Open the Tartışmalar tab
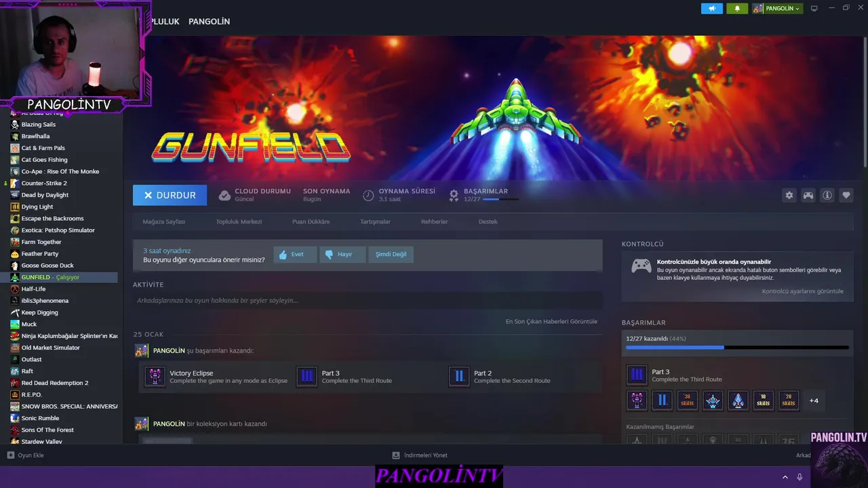868x488 pixels. [x=375, y=222]
